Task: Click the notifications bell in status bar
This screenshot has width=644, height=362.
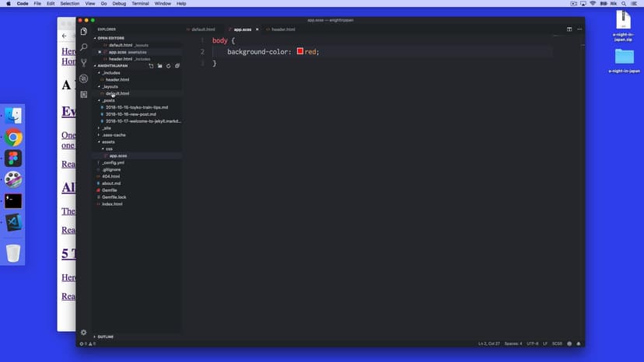Action: (x=578, y=343)
